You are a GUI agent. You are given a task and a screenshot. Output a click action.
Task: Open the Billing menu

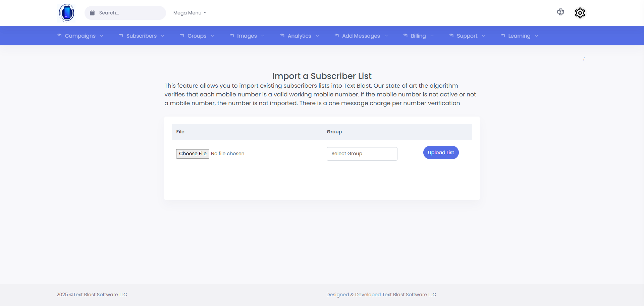[x=418, y=36]
